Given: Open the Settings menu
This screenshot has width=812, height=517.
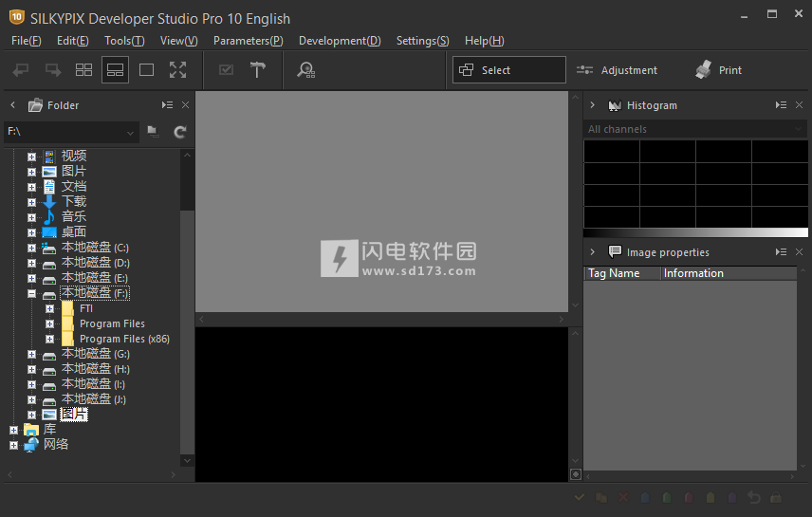Looking at the screenshot, I should pyautogui.click(x=422, y=41).
